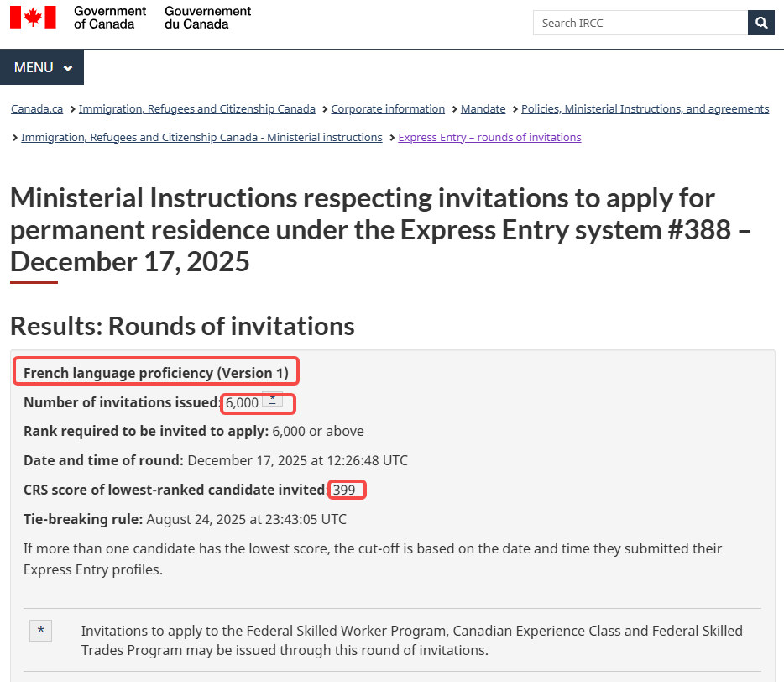Click the Canadian flag logo
This screenshot has width=784, height=682.
click(33, 17)
